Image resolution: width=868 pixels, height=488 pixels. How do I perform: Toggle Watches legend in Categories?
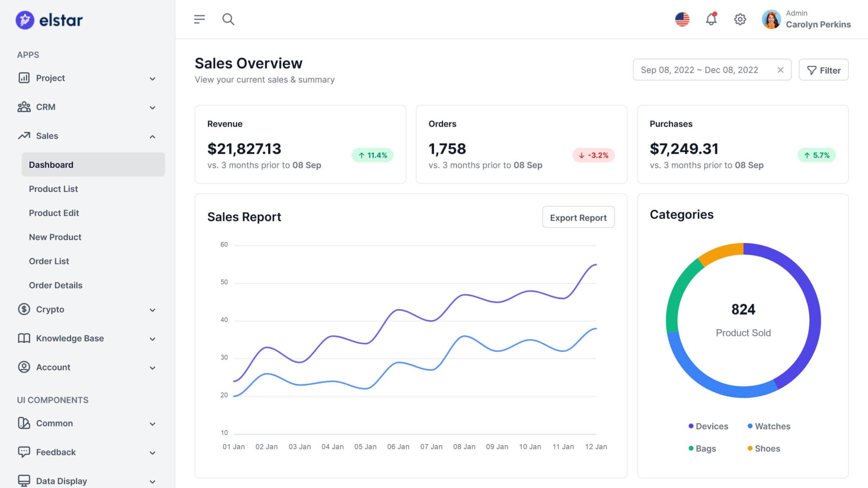point(769,426)
